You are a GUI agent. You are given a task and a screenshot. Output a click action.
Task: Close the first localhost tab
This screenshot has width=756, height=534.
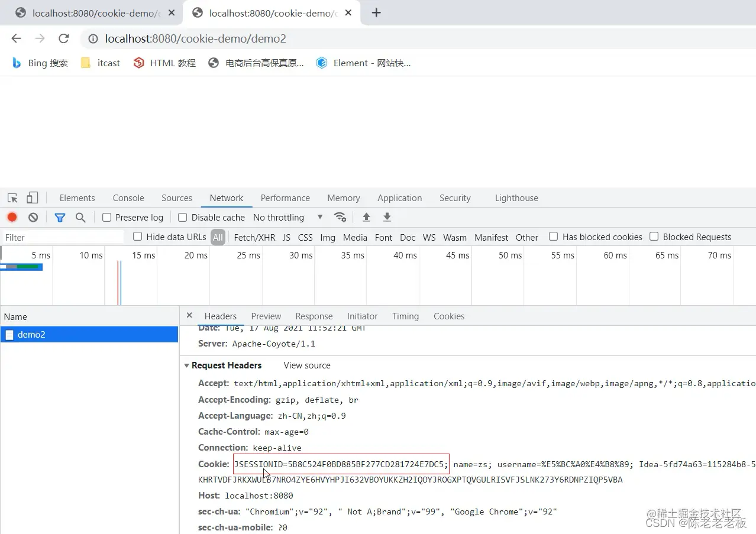point(172,12)
